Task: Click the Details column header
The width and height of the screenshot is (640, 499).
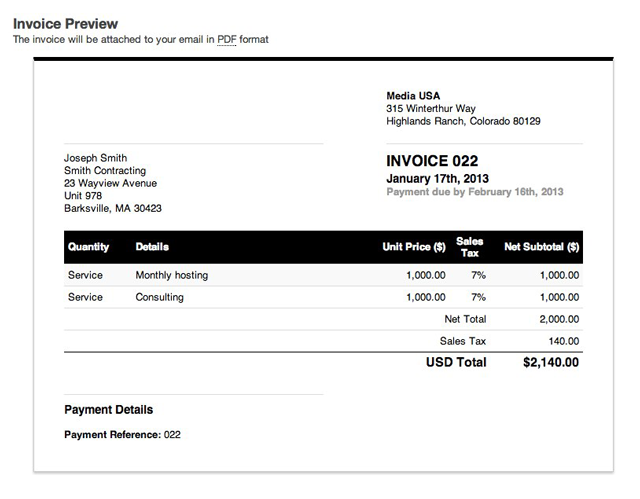Action: point(152,247)
